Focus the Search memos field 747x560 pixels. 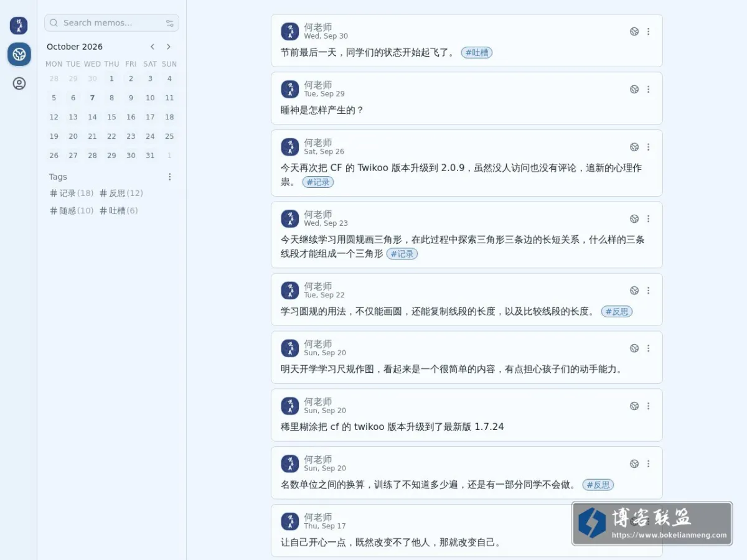(x=111, y=23)
